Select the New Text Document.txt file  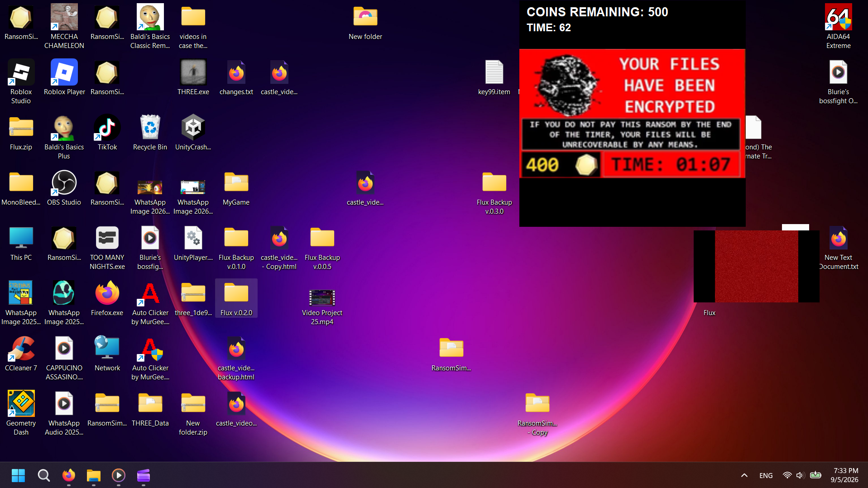[838, 248]
